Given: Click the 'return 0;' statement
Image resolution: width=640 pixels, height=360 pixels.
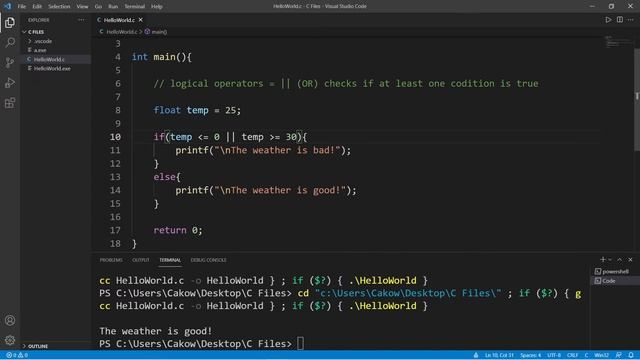Looking at the screenshot, I should (x=178, y=231).
